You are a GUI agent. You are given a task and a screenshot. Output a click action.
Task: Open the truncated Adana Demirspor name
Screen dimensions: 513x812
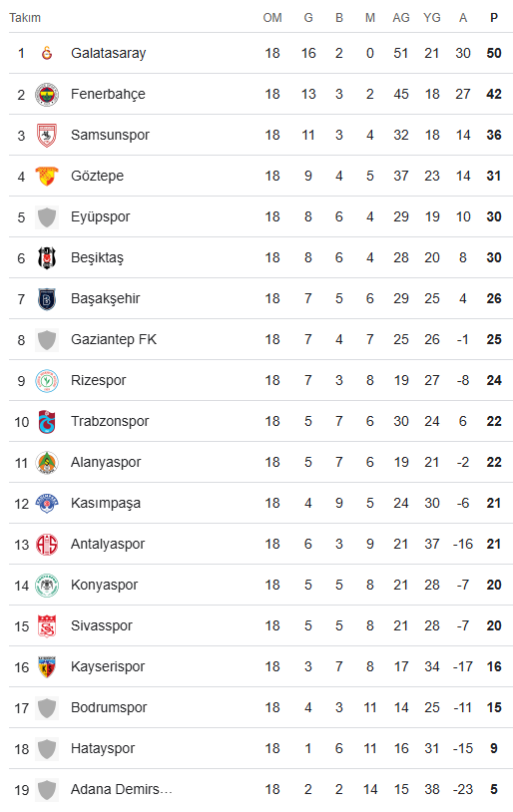coord(121,790)
